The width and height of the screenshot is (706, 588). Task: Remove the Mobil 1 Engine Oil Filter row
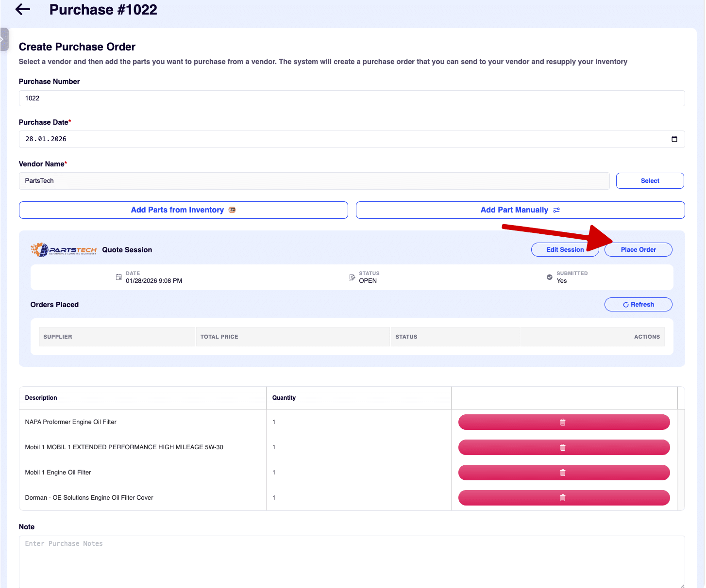[x=563, y=473]
